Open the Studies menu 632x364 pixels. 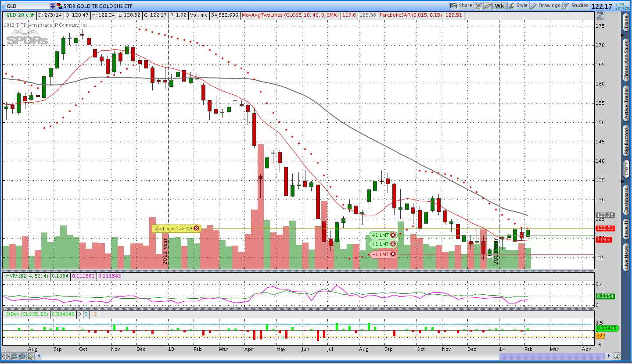[x=576, y=6]
